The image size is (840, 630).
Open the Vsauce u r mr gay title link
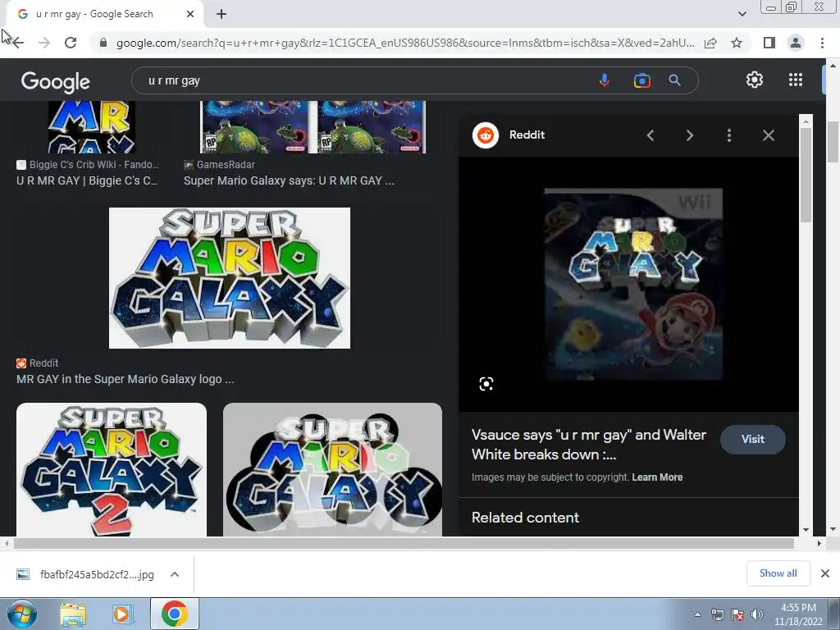(x=589, y=445)
